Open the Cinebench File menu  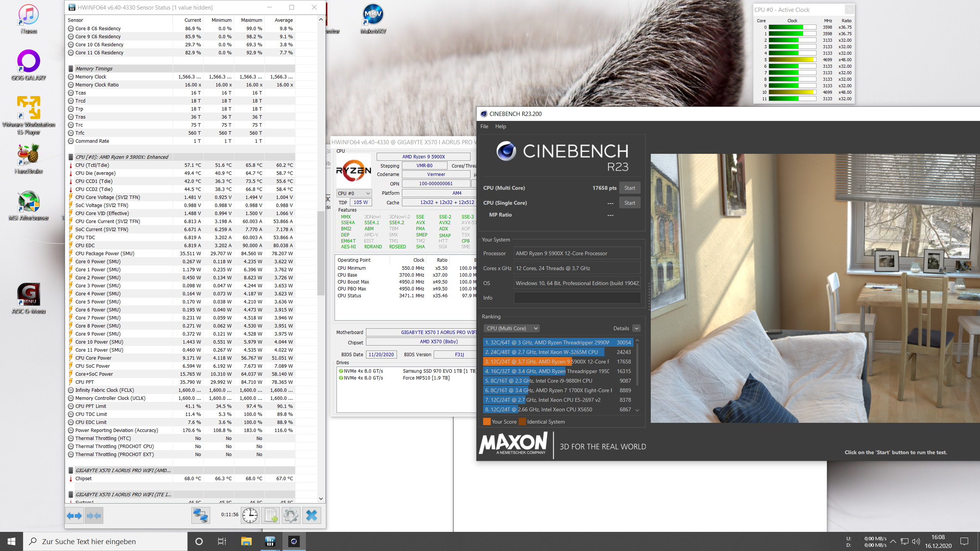coord(484,126)
